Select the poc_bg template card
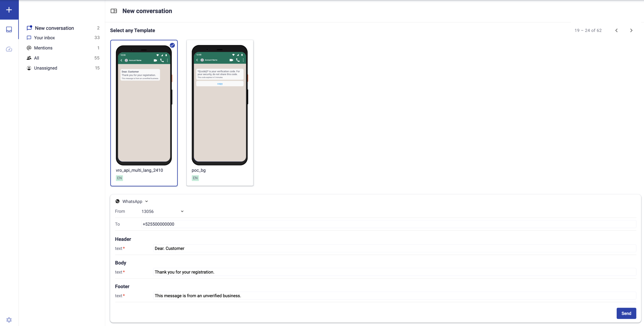The width and height of the screenshot is (644, 326). 219,112
